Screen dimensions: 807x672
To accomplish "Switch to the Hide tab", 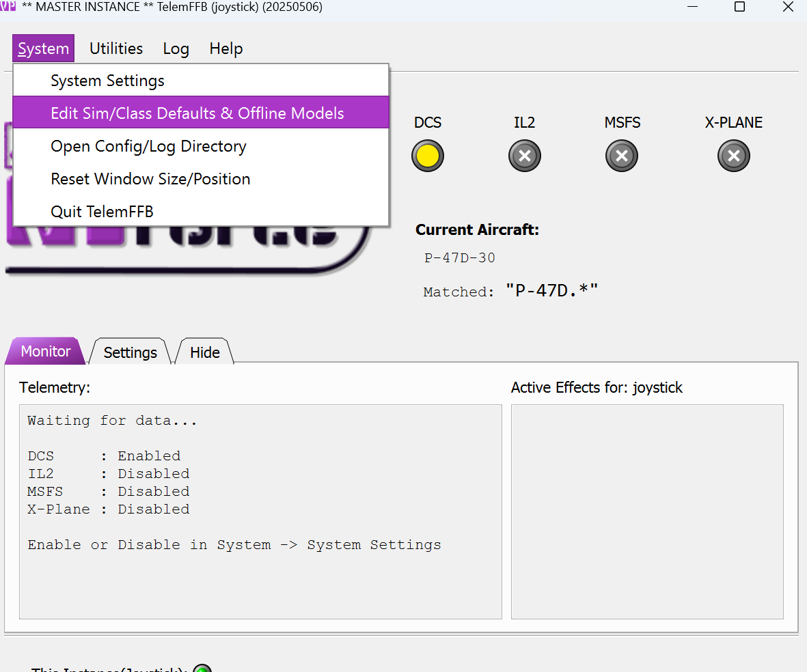I will [205, 352].
